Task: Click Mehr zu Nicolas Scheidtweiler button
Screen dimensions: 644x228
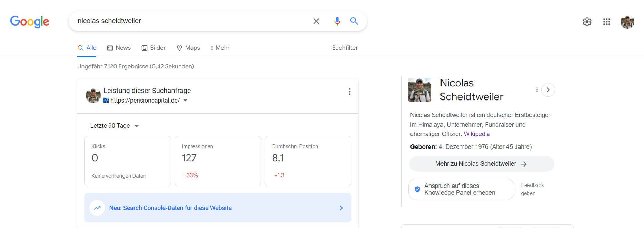Action: tap(482, 164)
